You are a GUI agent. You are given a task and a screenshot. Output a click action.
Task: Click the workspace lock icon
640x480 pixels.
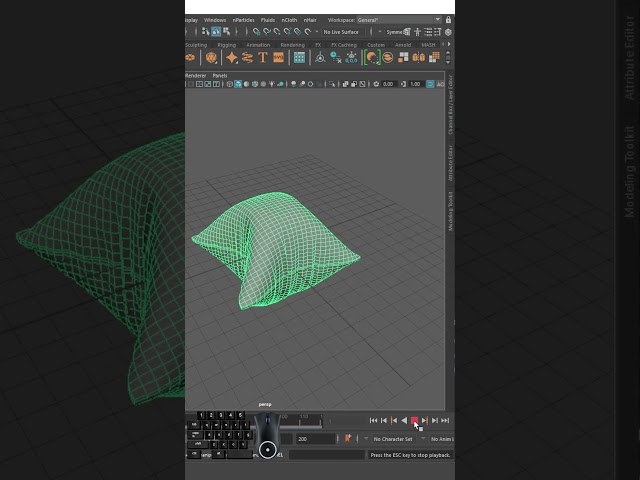click(x=449, y=20)
